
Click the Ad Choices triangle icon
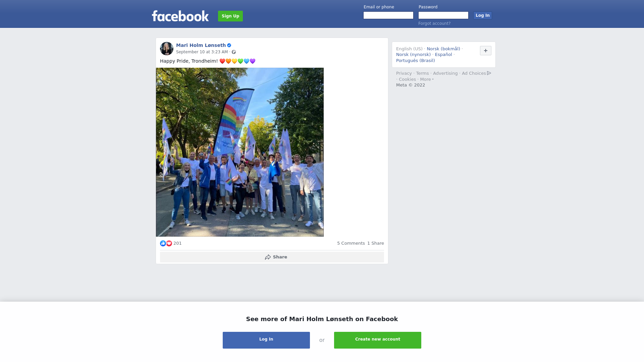click(489, 73)
